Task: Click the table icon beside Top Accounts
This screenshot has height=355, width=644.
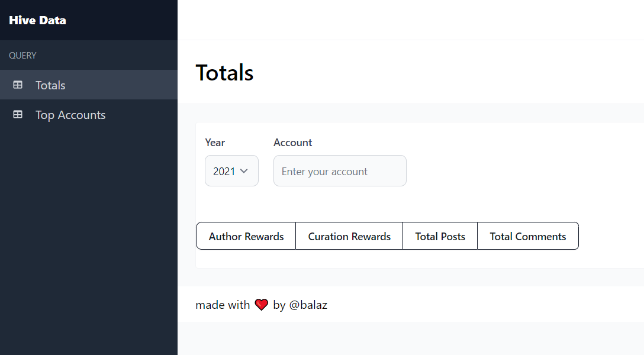Action: pyautogui.click(x=18, y=115)
